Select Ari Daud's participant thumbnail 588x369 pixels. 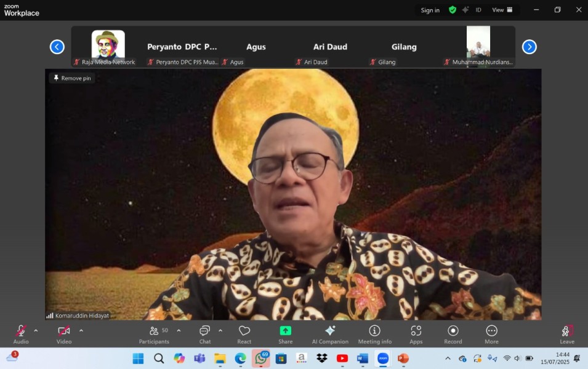[330, 46]
